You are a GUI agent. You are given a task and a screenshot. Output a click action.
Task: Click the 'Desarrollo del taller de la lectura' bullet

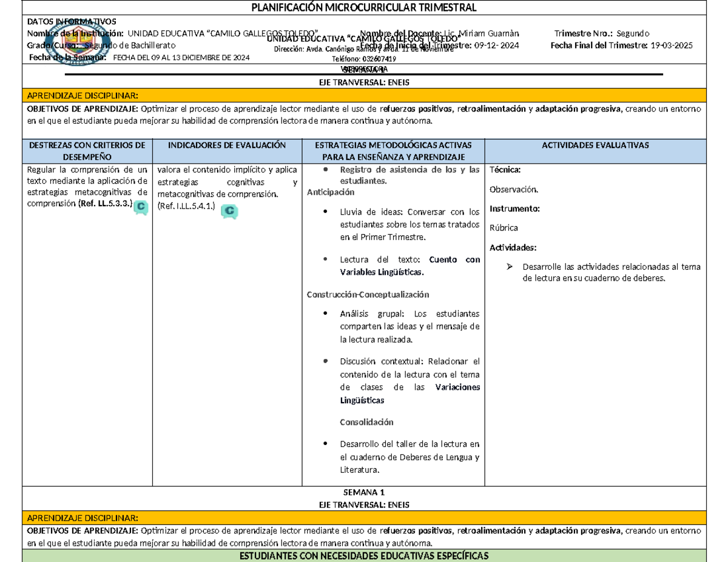pos(410,457)
